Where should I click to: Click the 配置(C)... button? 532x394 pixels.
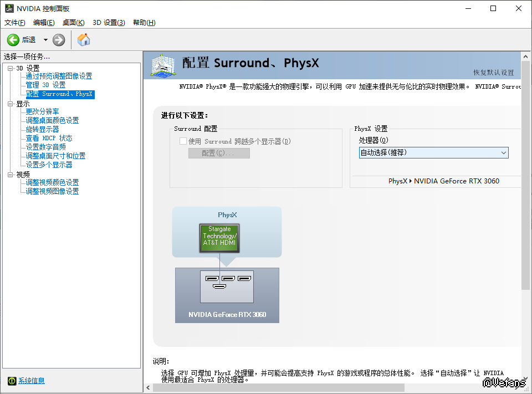click(x=219, y=153)
